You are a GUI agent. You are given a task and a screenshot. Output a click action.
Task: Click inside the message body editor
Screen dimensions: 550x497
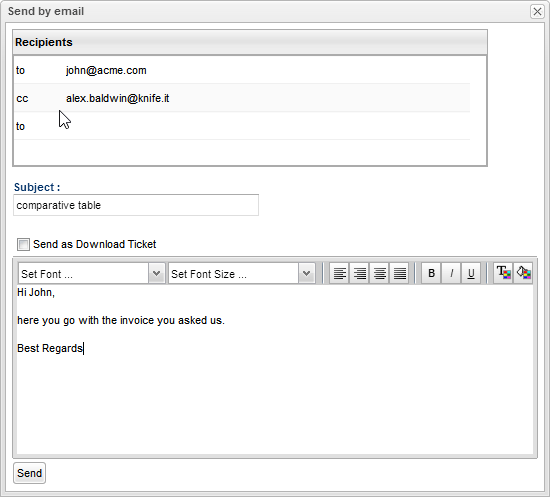coord(275,370)
